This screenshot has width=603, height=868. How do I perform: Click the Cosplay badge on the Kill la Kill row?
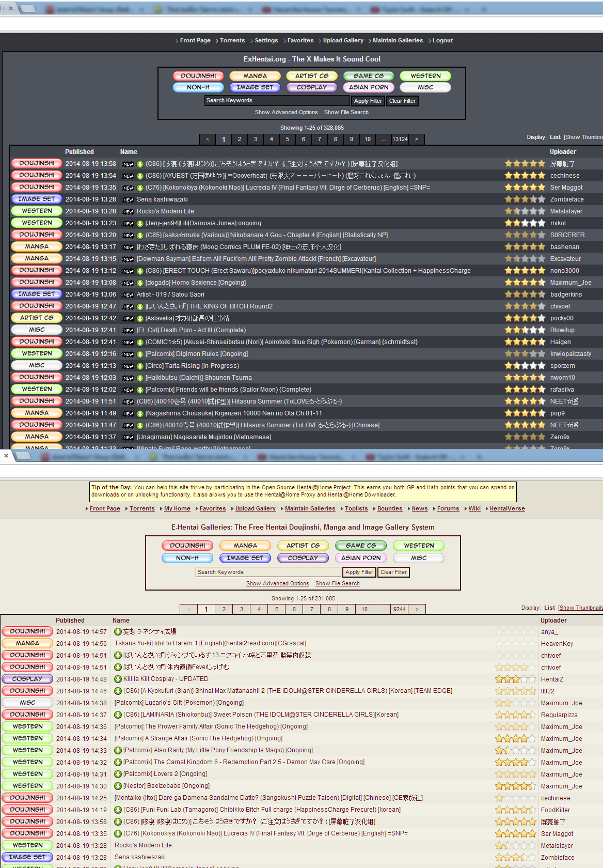tap(27, 679)
